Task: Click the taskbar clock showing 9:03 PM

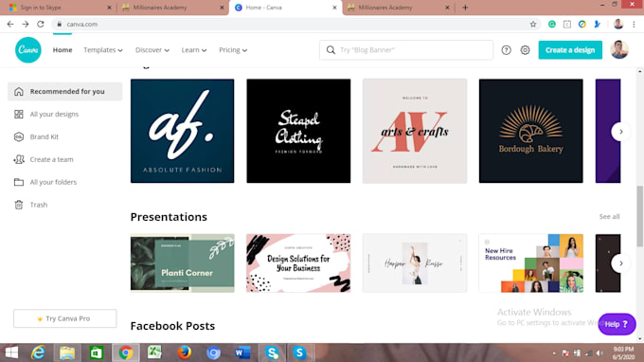Action: [623, 353]
